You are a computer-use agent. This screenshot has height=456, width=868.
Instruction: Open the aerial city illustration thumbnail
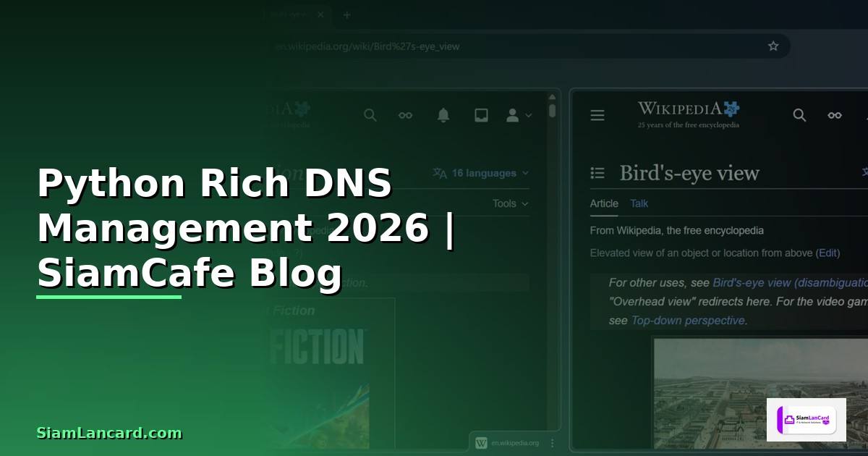point(760,393)
